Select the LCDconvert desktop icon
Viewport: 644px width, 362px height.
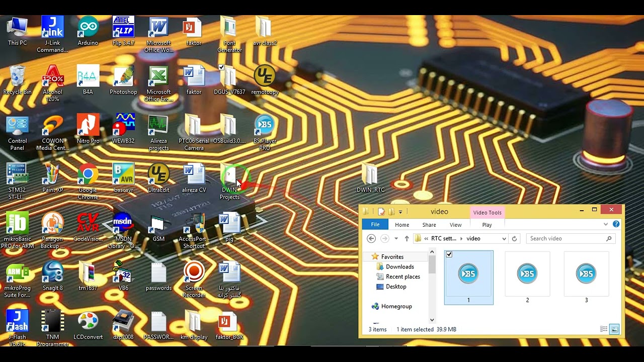(x=88, y=326)
